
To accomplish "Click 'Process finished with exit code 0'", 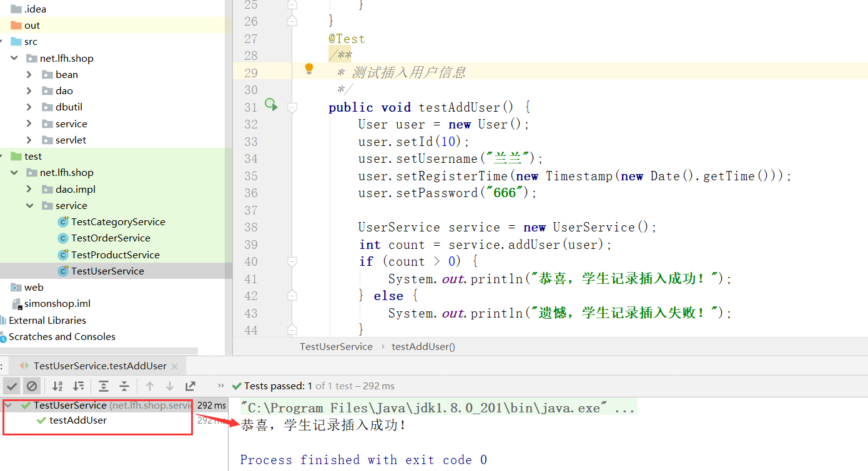I will coord(363,460).
